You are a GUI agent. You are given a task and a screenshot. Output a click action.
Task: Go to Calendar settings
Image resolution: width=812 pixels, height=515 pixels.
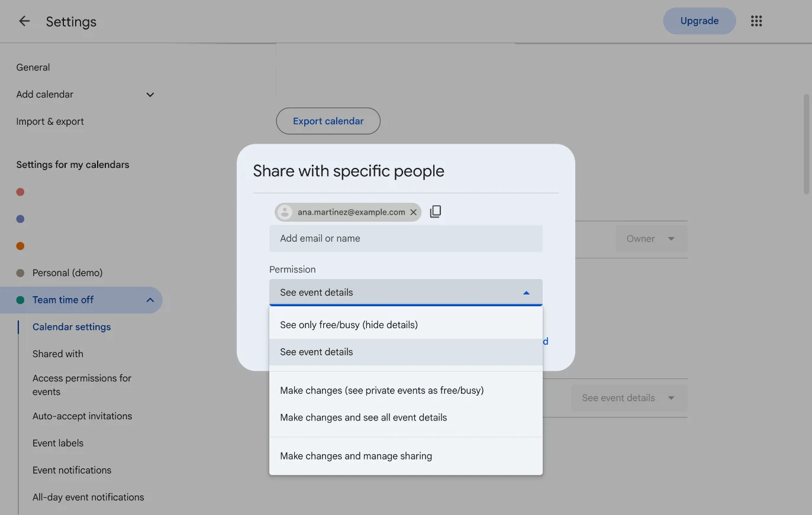click(72, 327)
